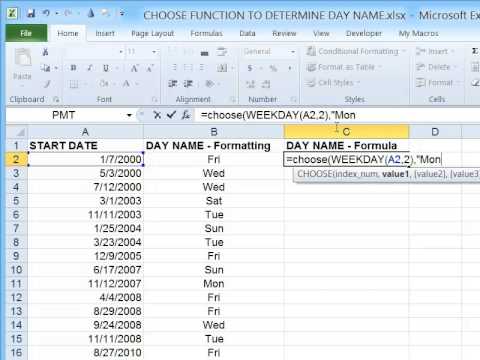Open the Font dialog launcher
The image size is (480, 360).
[x=154, y=99]
